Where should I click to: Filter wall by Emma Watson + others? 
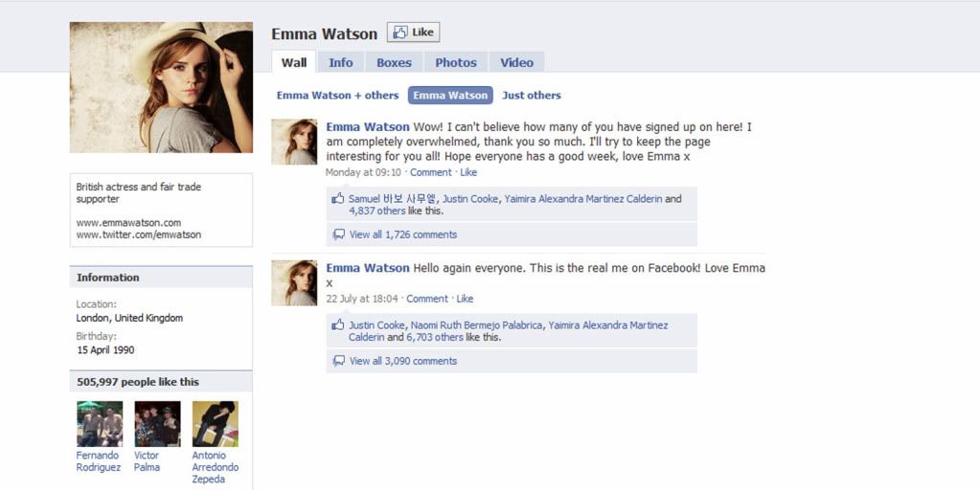coord(337,96)
